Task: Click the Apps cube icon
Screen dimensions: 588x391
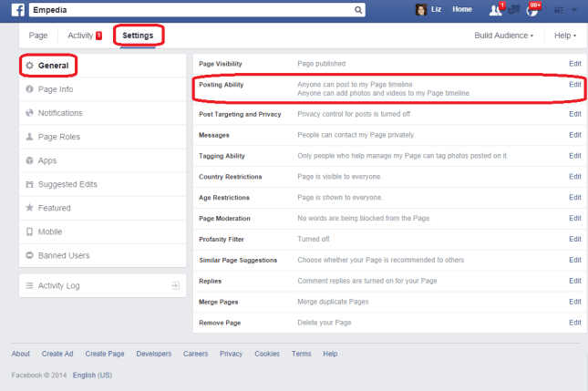Action: 29,160
